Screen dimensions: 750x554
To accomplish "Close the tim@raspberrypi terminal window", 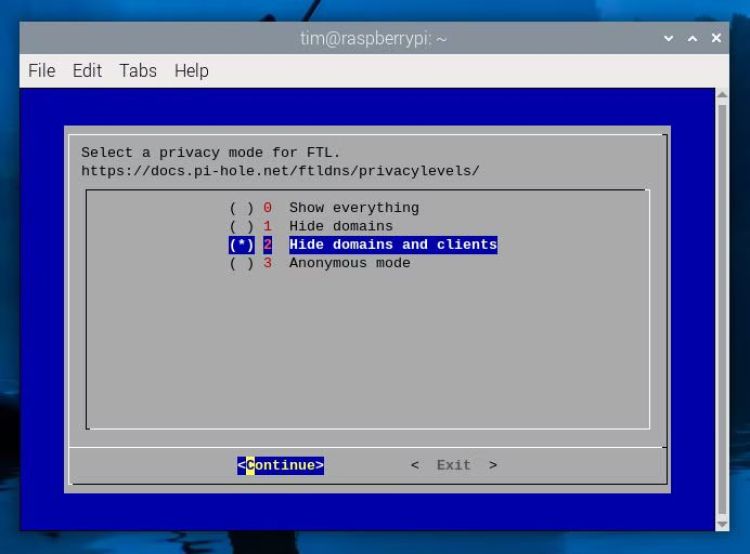I will click(716, 38).
